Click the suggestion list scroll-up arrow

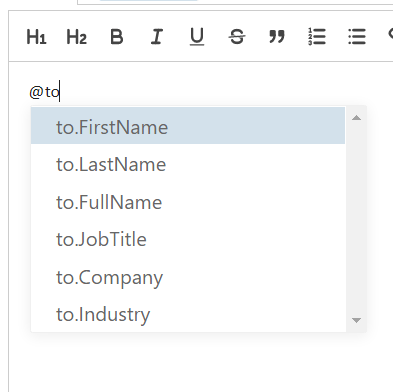point(356,118)
